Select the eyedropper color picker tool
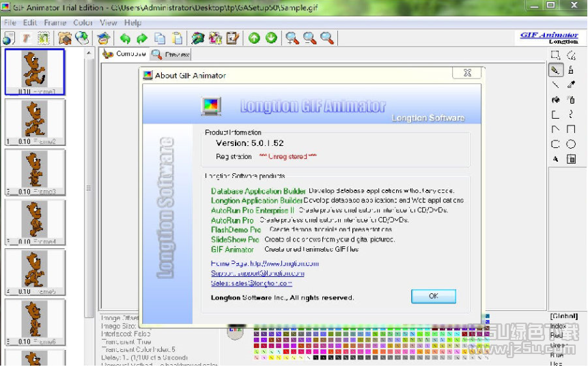 [572, 85]
